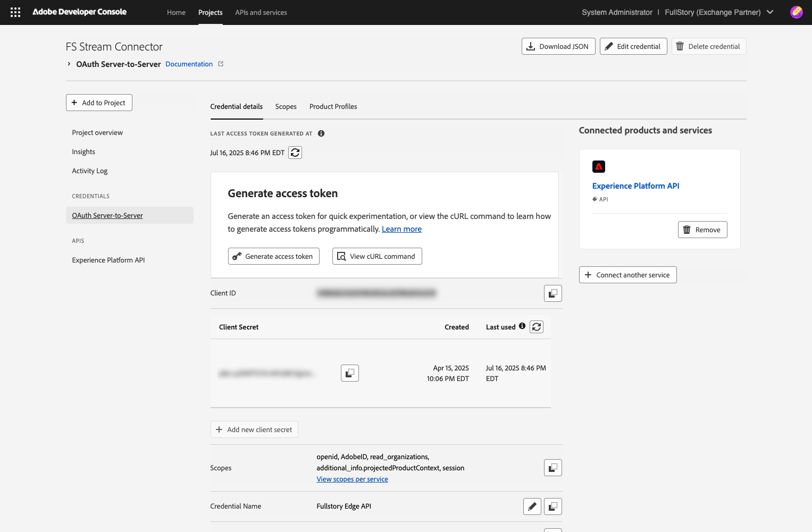Screen dimensions: 812x532
Task: Open Experience Platform API under sidebar APIs
Action: click(x=108, y=260)
